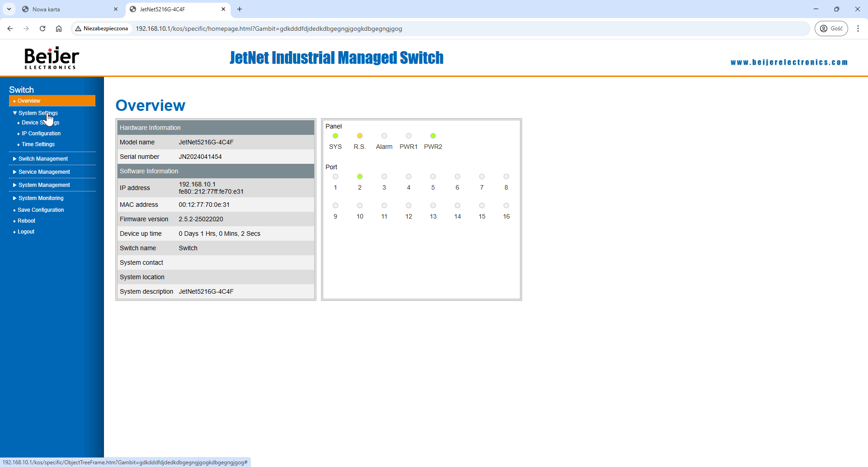This screenshot has width=868, height=467.
Task: Close the JetNet5216G-4C4F tab
Action: pos(223,9)
